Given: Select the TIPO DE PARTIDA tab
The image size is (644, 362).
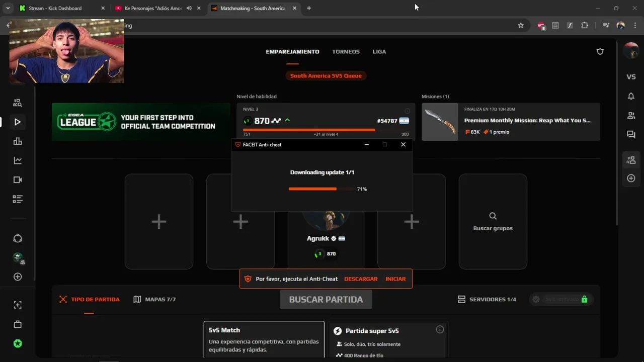Looking at the screenshot, I should point(90,299).
